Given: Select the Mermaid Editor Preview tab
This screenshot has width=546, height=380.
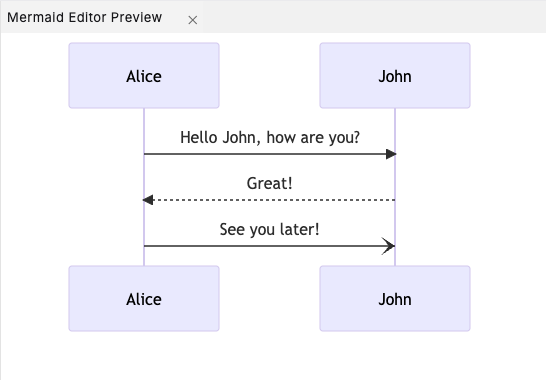Looking at the screenshot, I should click(x=85, y=17).
